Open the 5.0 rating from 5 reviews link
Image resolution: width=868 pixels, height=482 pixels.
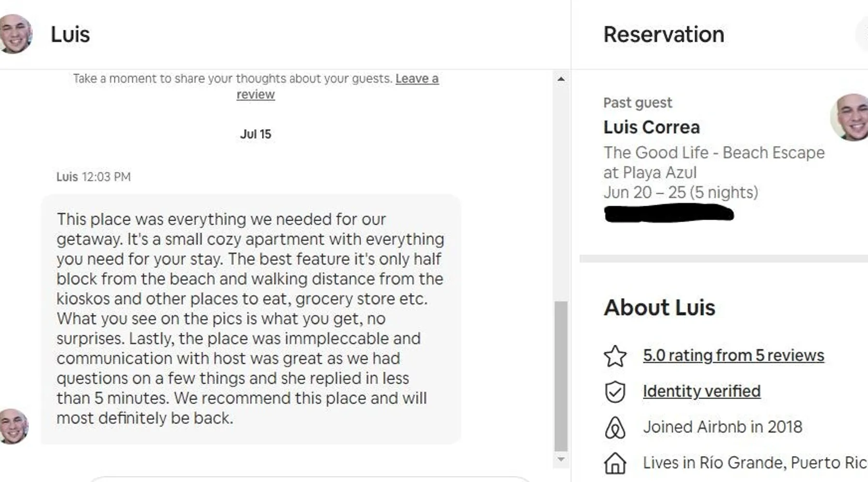click(733, 355)
